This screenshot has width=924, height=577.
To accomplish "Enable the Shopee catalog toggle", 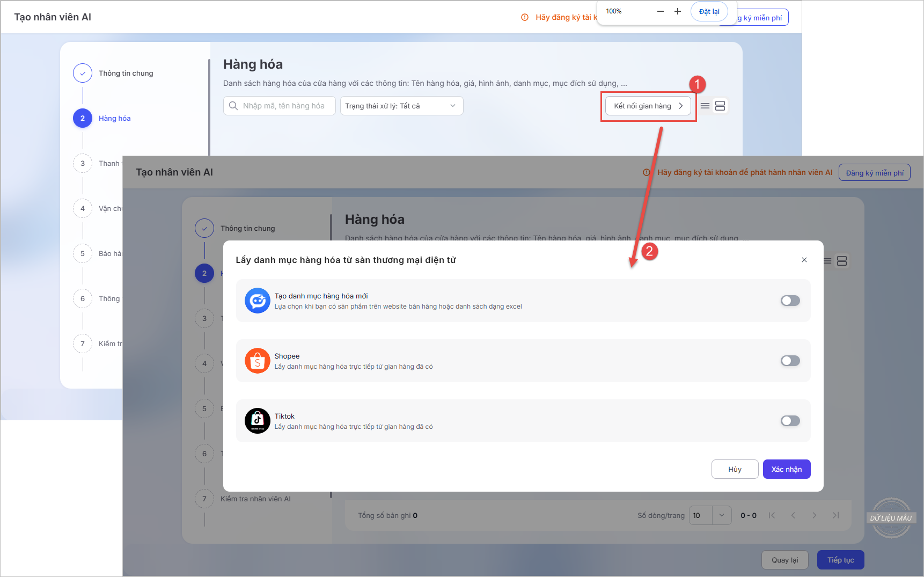I will point(790,361).
